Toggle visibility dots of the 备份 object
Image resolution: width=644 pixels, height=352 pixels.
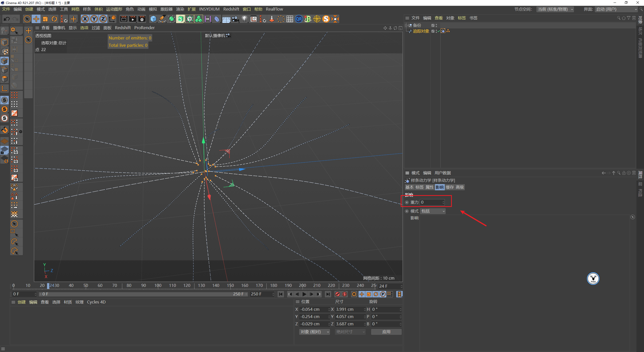pos(436,25)
